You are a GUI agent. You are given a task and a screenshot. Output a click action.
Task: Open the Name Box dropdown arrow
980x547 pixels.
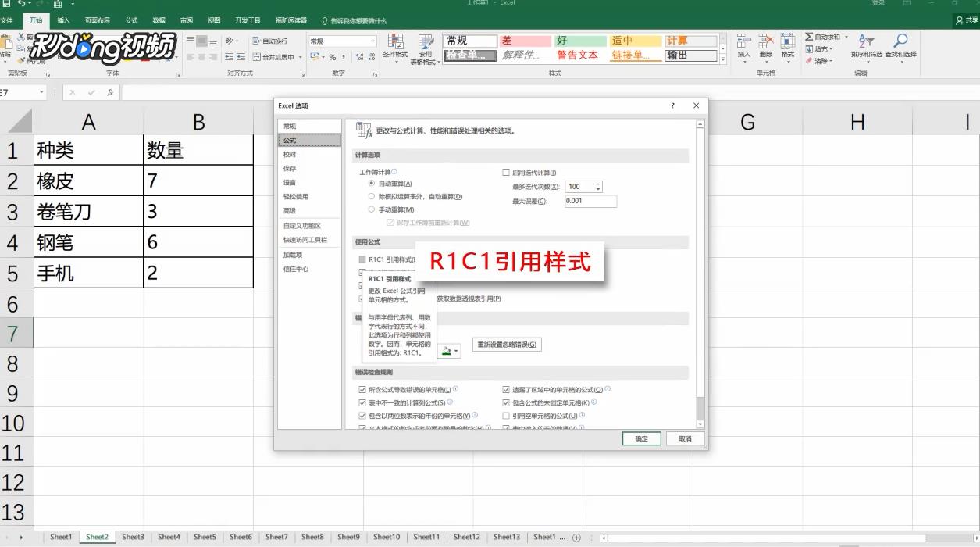click(x=41, y=92)
